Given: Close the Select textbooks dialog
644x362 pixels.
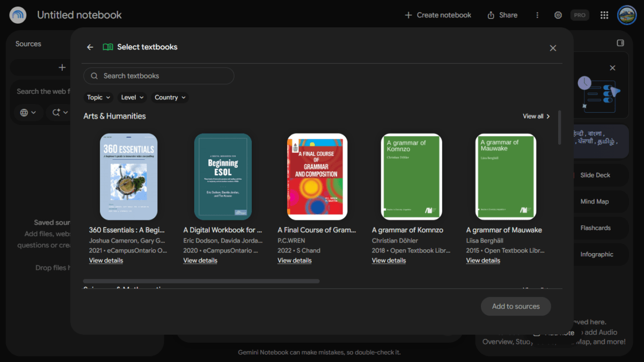Looking at the screenshot, I should (553, 48).
